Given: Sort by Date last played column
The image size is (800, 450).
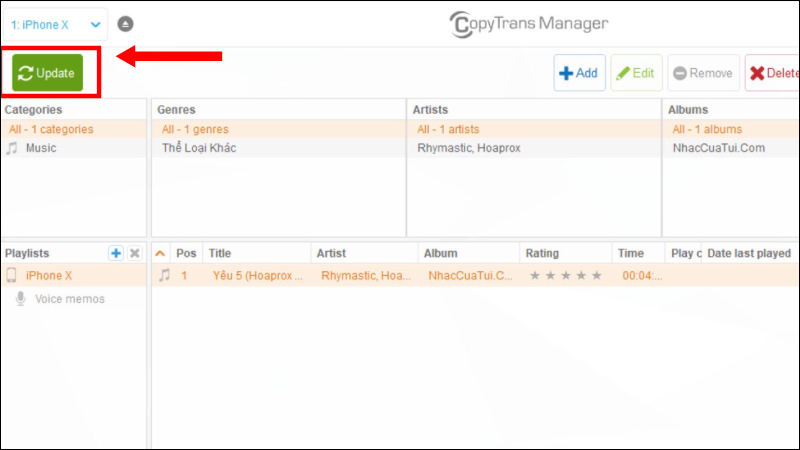Looking at the screenshot, I should (x=749, y=254).
